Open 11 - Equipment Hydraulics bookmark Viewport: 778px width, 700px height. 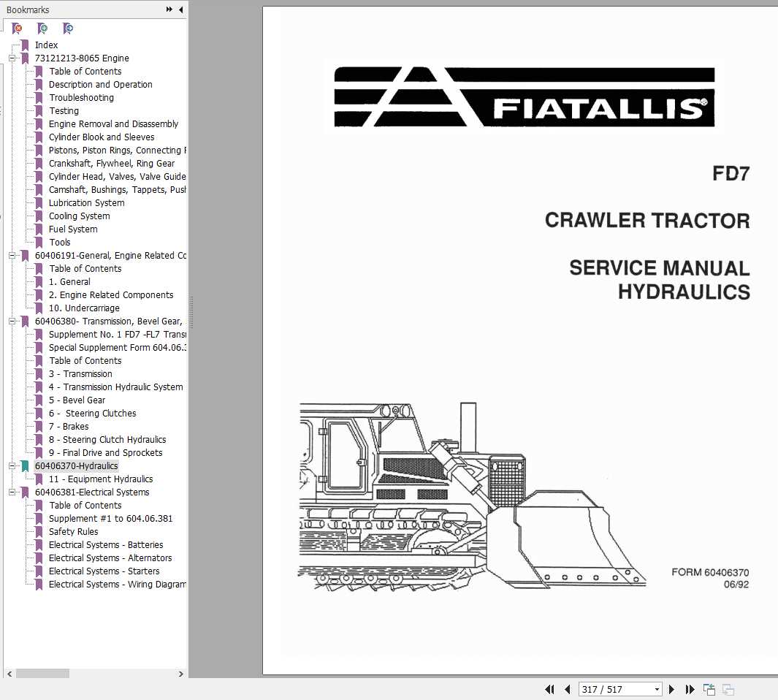[x=101, y=479]
